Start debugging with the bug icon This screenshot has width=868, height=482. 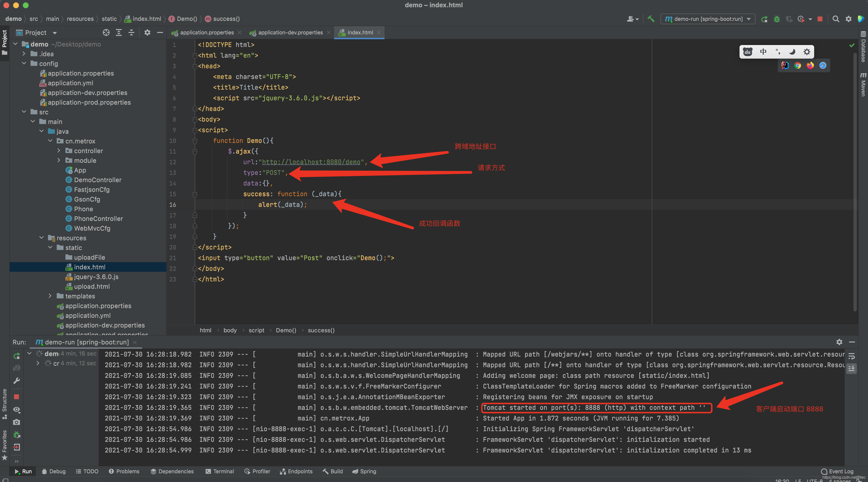click(x=777, y=19)
